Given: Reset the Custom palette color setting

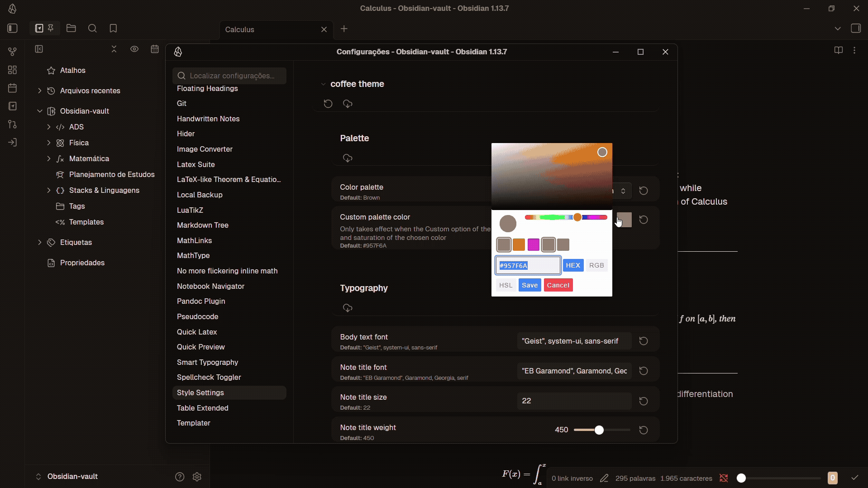Looking at the screenshot, I should pyautogui.click(x=643, y=220).
